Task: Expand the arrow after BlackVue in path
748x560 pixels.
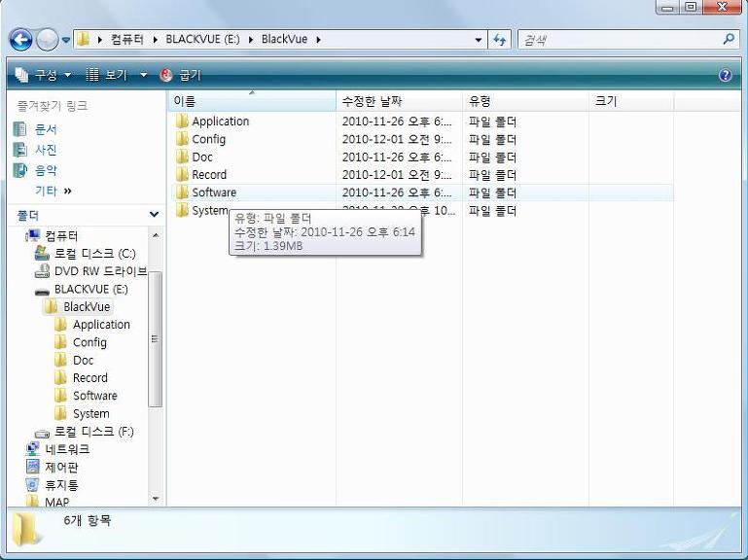Action: (318, 40)
